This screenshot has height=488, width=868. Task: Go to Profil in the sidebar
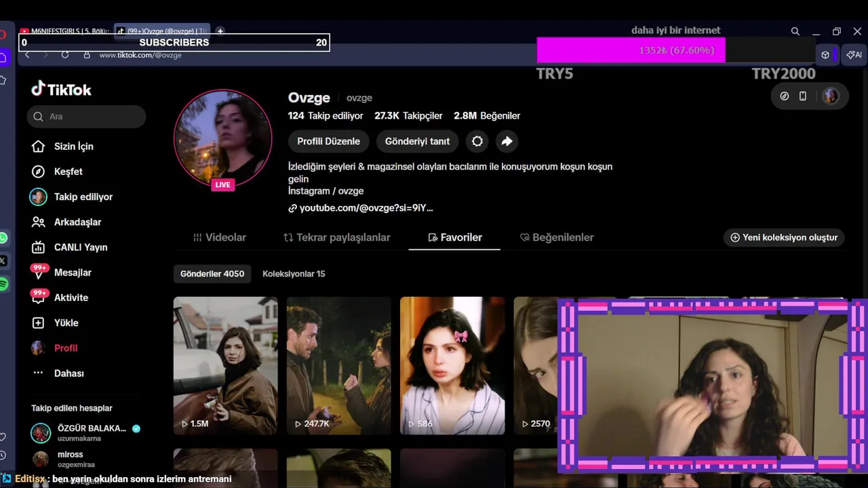66,348
